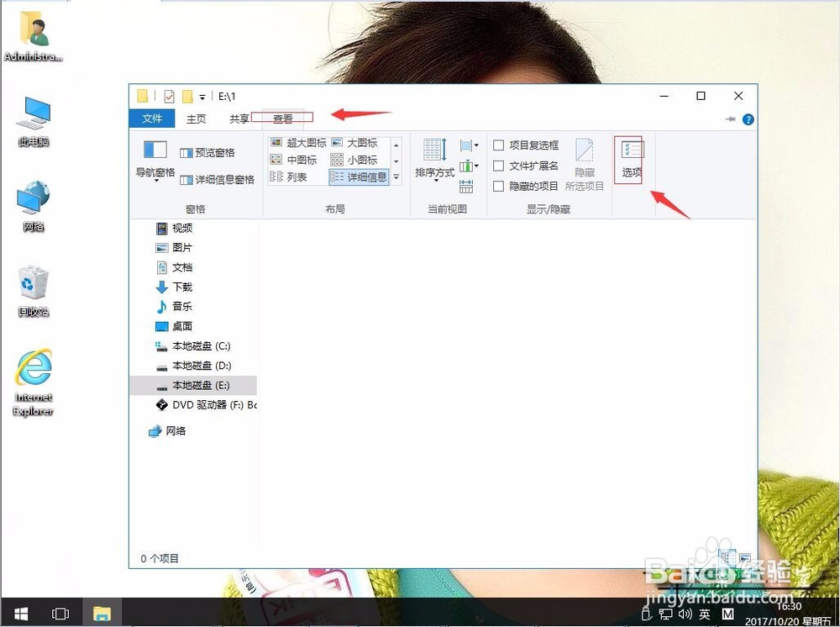Click the 英 input language indicator
840x627 pixels.
705,614
